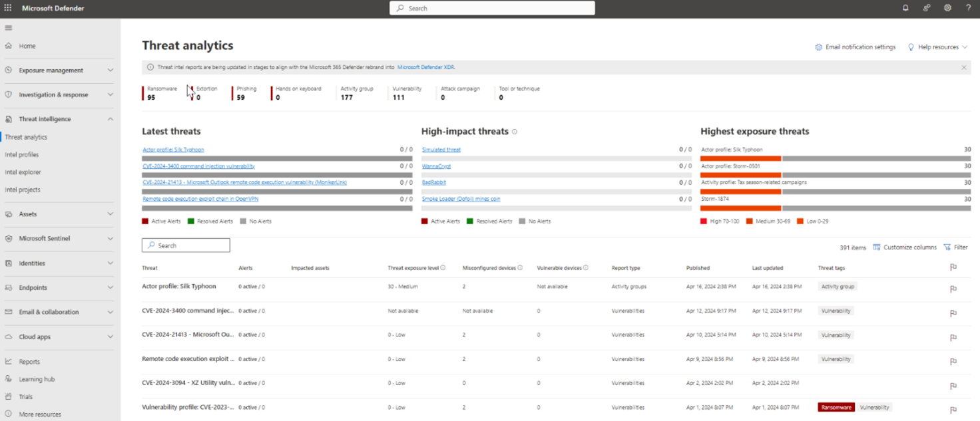Click the top Microsoft Defender search box
The width and height of the screenshot is (980, 421).
click(492, 8)
